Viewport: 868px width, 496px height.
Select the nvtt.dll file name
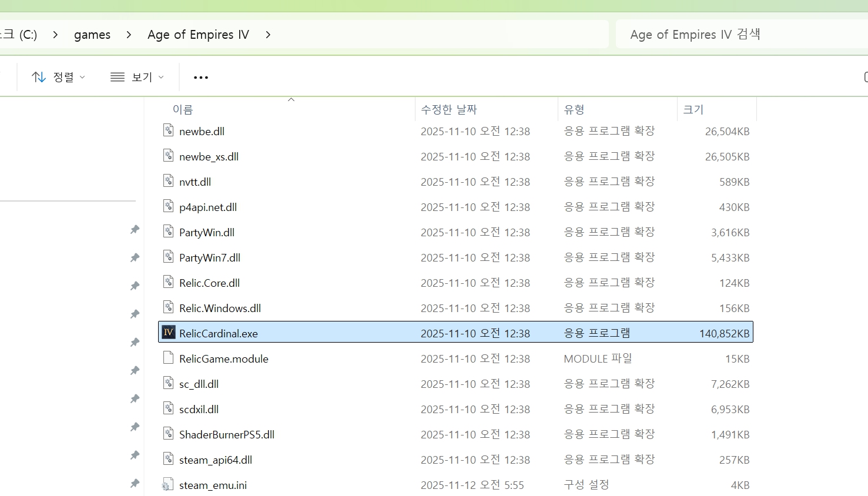point(195,182)
